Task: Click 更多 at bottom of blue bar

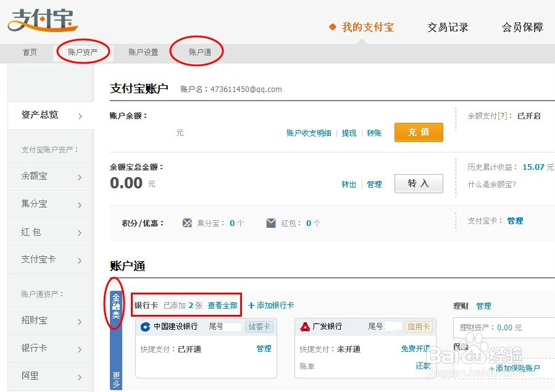Action: [116, 380]
